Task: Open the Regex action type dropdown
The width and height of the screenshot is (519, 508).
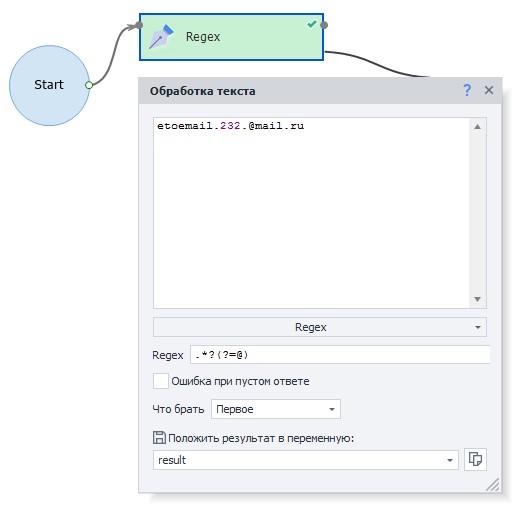Action: tap(320, 327)
